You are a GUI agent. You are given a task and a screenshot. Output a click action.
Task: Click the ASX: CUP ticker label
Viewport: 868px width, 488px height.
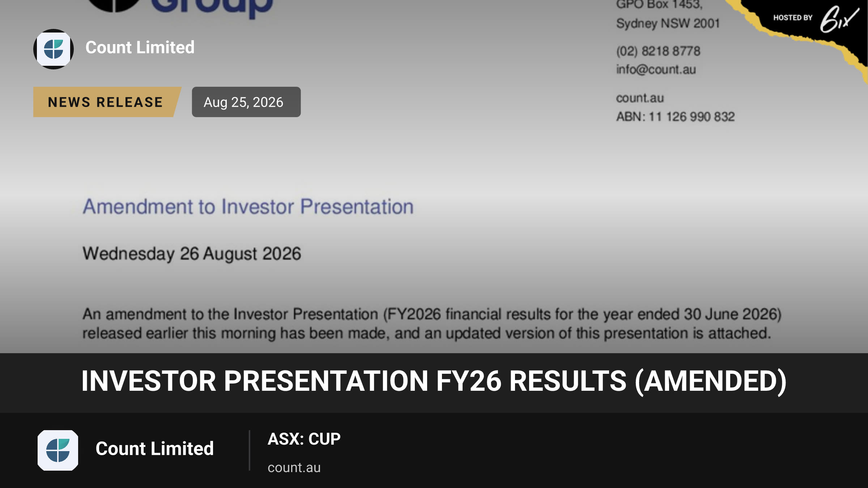click(304, 439)
